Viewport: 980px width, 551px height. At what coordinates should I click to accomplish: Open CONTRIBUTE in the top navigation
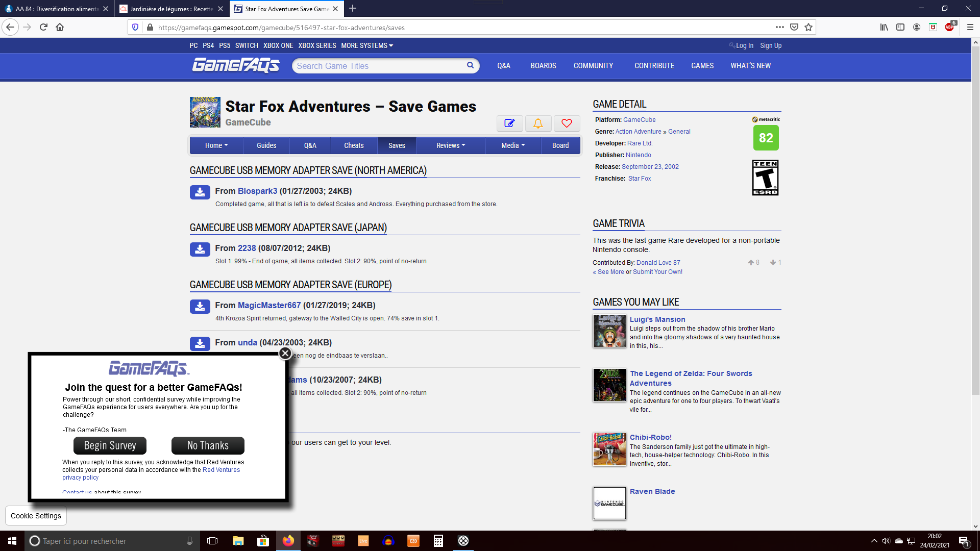[x=654, y=66]
